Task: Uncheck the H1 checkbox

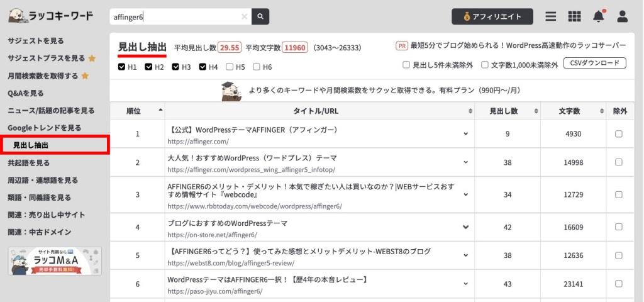Action: [x=121, y=67]
